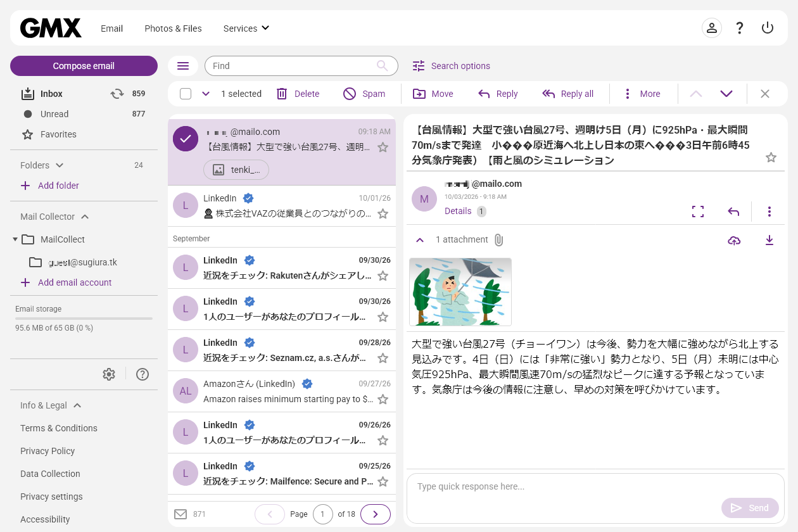Viewport: 798px width, 532px height.
Task: Open the account profile icon
Action: [x=712, y=28]
